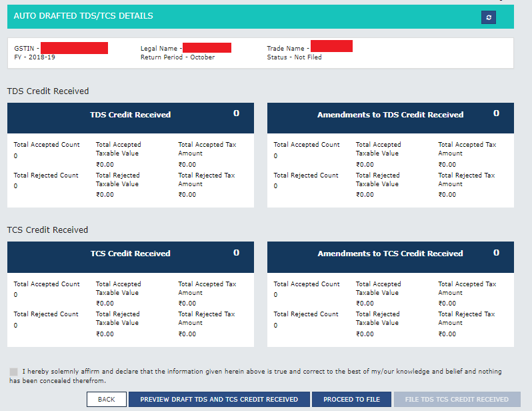The image size is (532, 411).
Task: Click the refresh icon in the teal header
Action: (x=488, y=17)
